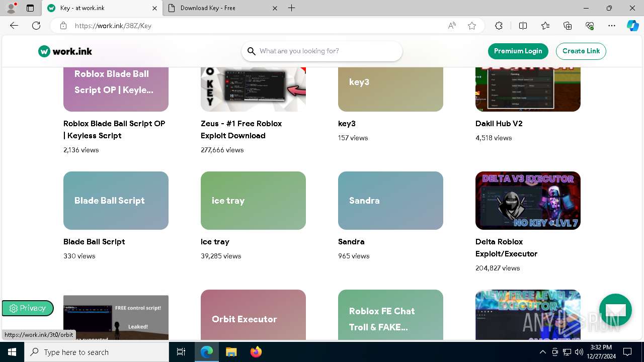Launch Firefox from the taskbar
The image size is (644, 362).
coord(256,352)
